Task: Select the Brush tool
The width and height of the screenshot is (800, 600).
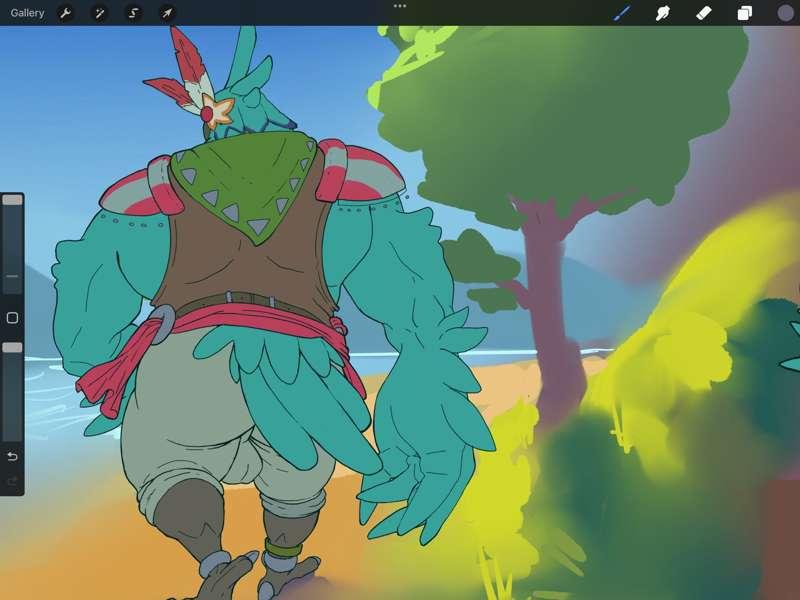Action: (x=622, y=13)
